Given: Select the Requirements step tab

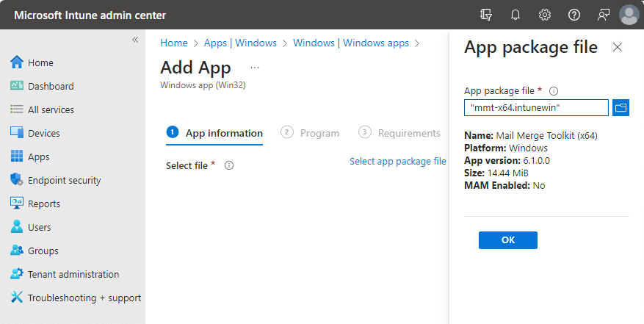Looking at the screenshot, I should 399,133.
